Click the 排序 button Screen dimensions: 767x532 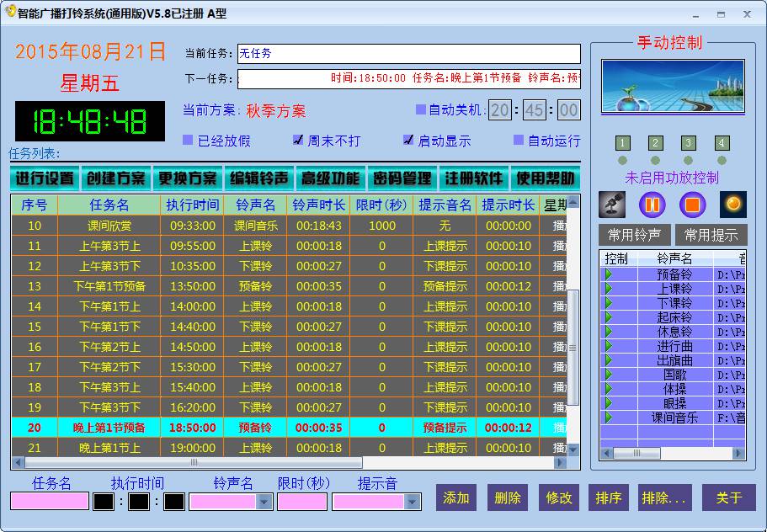608,497
